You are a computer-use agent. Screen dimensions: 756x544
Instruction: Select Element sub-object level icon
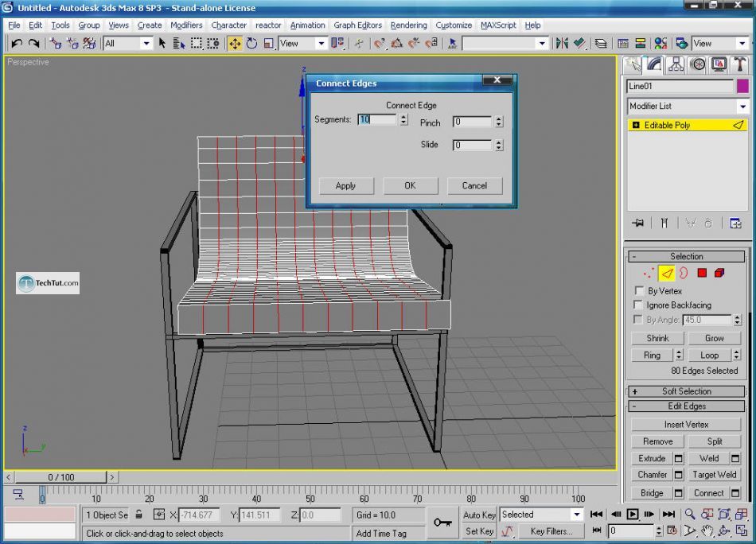pyautogui.click(x=719, y=274)
